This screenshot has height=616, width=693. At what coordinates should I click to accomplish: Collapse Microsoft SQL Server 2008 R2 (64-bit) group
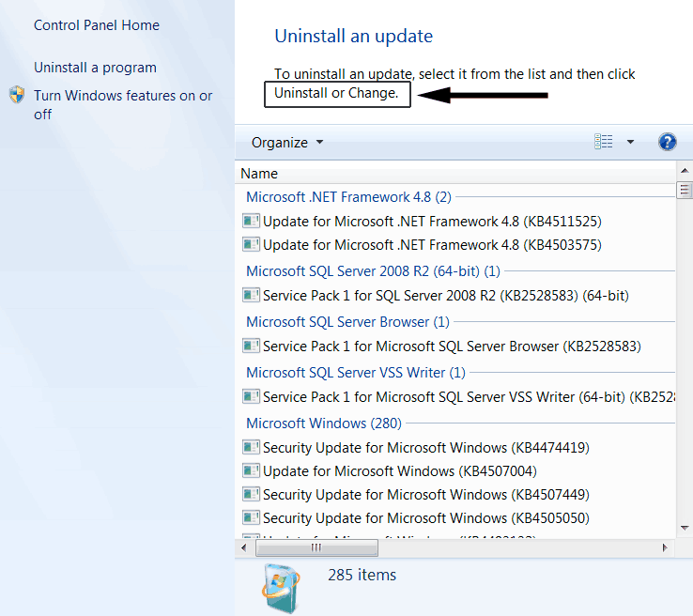[373, 270]
